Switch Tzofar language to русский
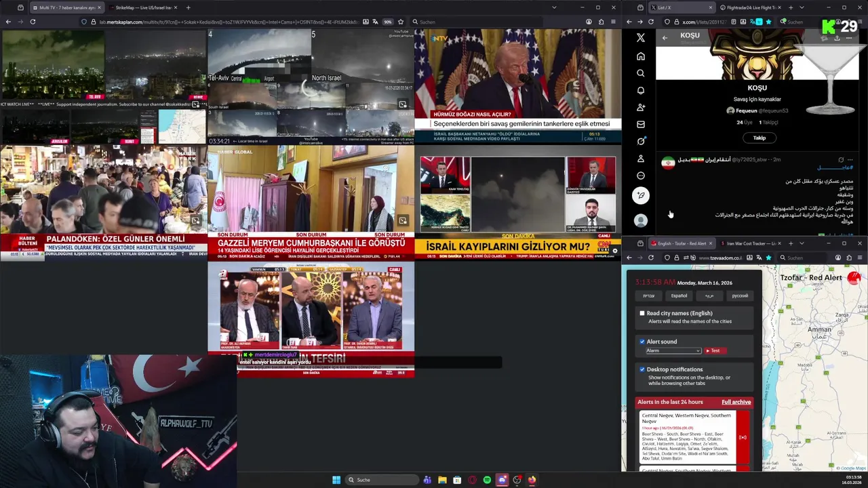The height and width of the screenshot is (488, 868). [740, 296]
